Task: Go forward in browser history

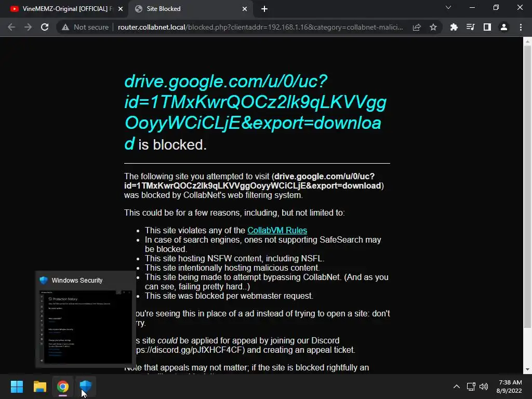Action: tap(28, 27)
